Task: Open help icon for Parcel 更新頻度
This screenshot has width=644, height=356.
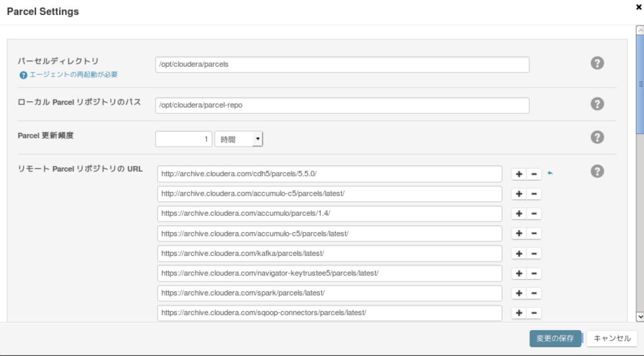Action: (597, 137)
